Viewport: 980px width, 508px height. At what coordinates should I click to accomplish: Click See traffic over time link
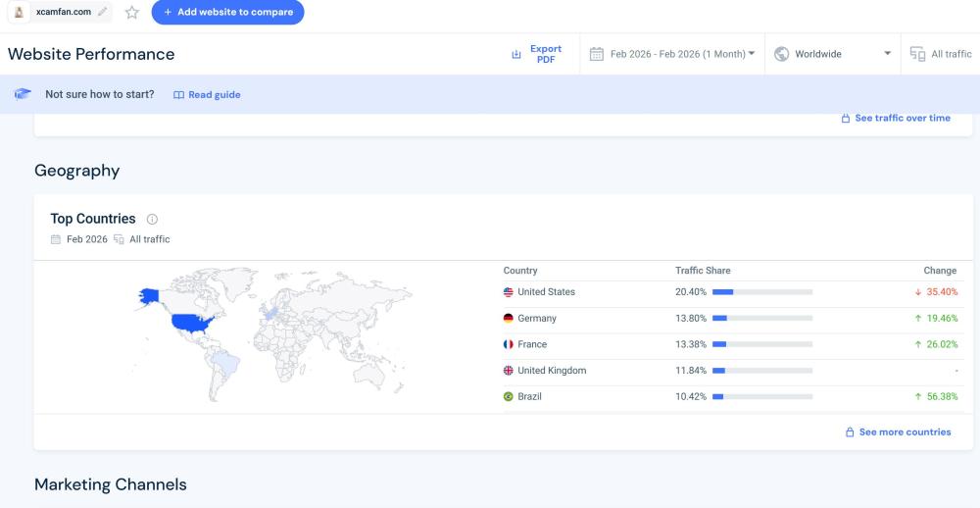[x=896, y=118]
